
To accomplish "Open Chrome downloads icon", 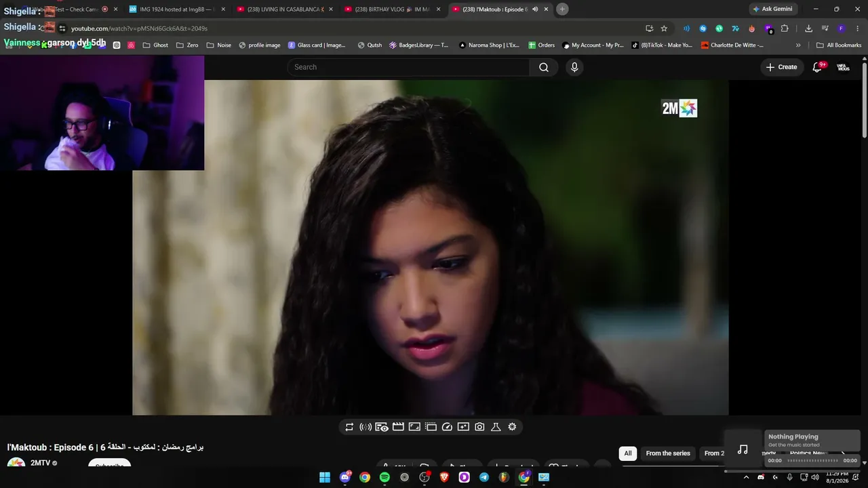I will 808,28.
